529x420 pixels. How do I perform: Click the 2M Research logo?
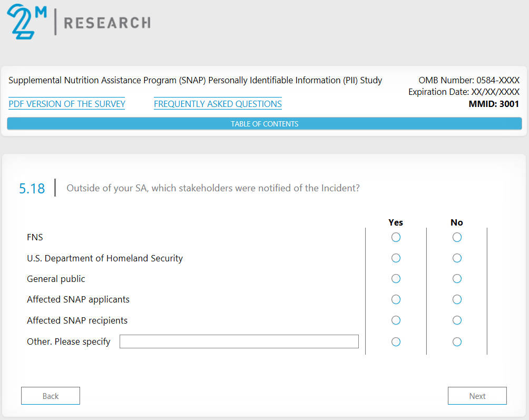point(78,22)
